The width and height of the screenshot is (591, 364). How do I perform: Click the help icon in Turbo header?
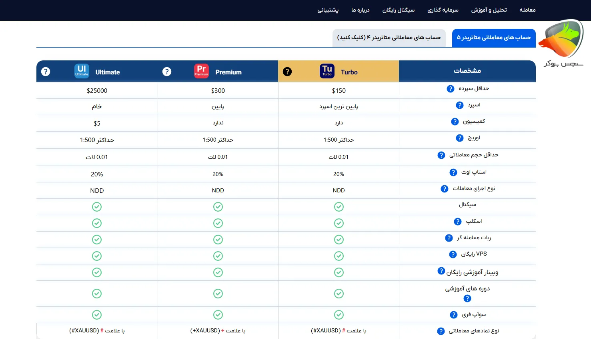(x=287, y=72)
